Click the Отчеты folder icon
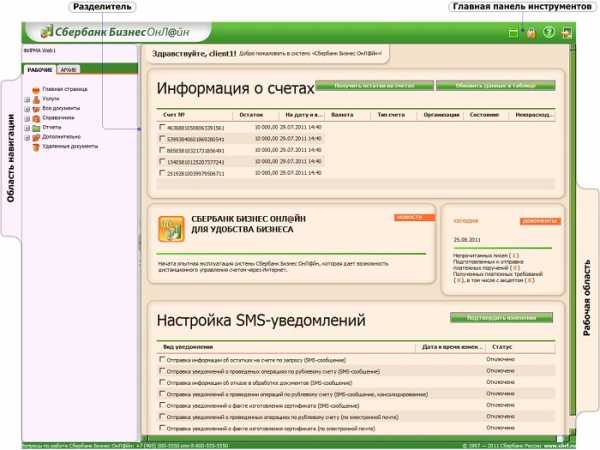600x450 pixels. [x=37, y=127]
